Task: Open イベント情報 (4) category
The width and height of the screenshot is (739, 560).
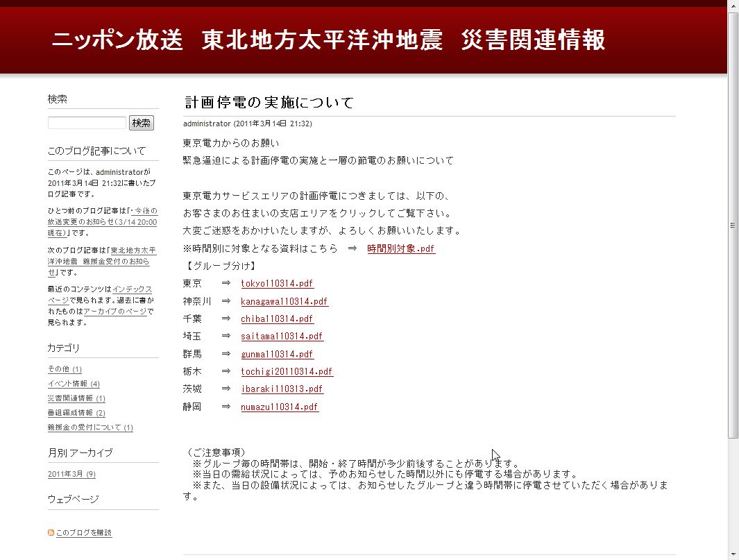Action: pos(74,384)
